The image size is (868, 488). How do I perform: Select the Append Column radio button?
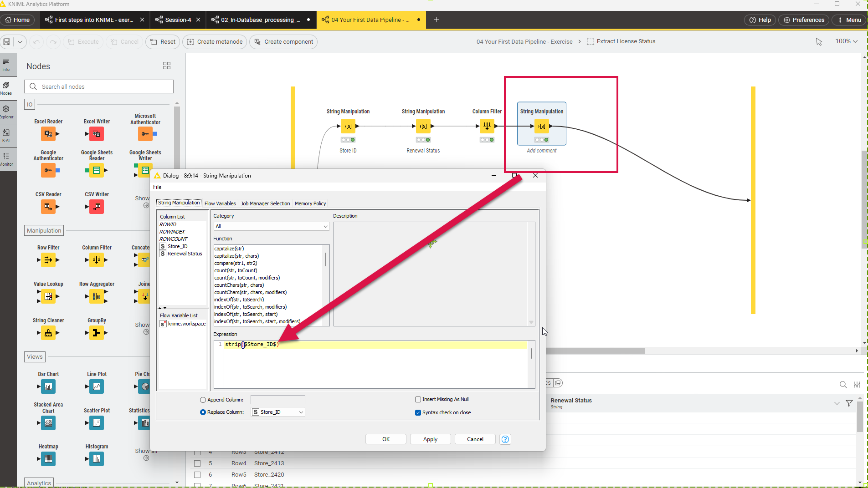(203, 400)
